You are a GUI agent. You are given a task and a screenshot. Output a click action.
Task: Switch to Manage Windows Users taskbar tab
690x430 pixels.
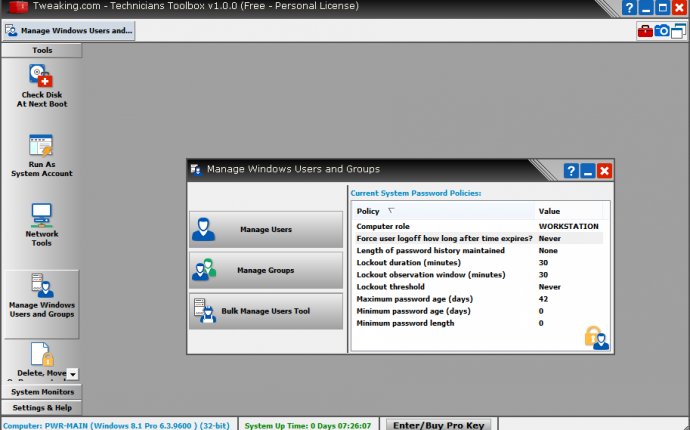coord(68,31)
